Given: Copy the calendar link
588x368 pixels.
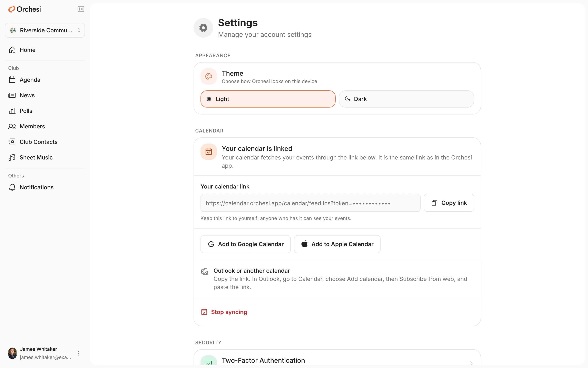Looking at the screenshot, I should (449, 203).
